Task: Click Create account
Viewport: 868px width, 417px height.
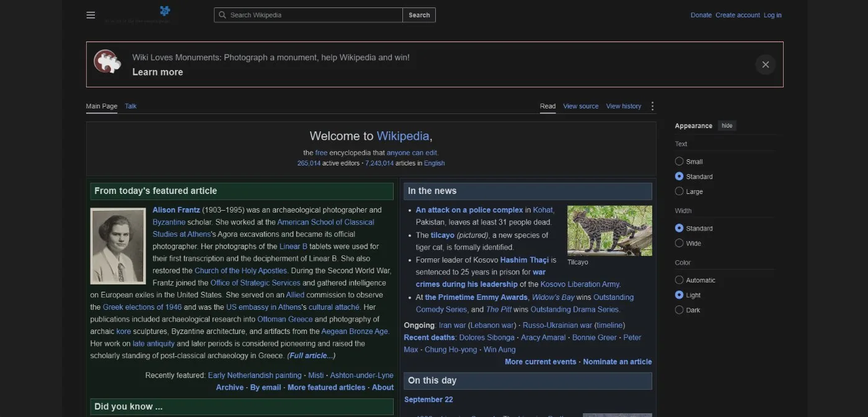Action: 738,15
